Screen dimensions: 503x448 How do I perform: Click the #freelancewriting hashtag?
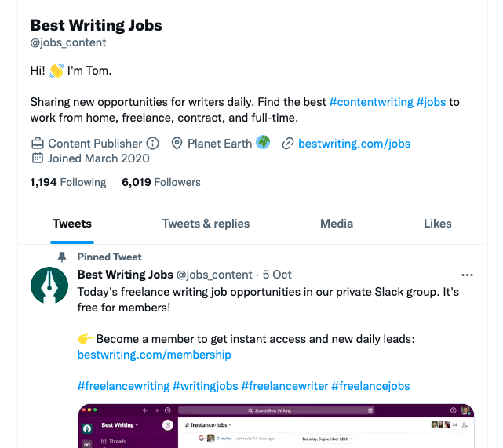[123, 386]
